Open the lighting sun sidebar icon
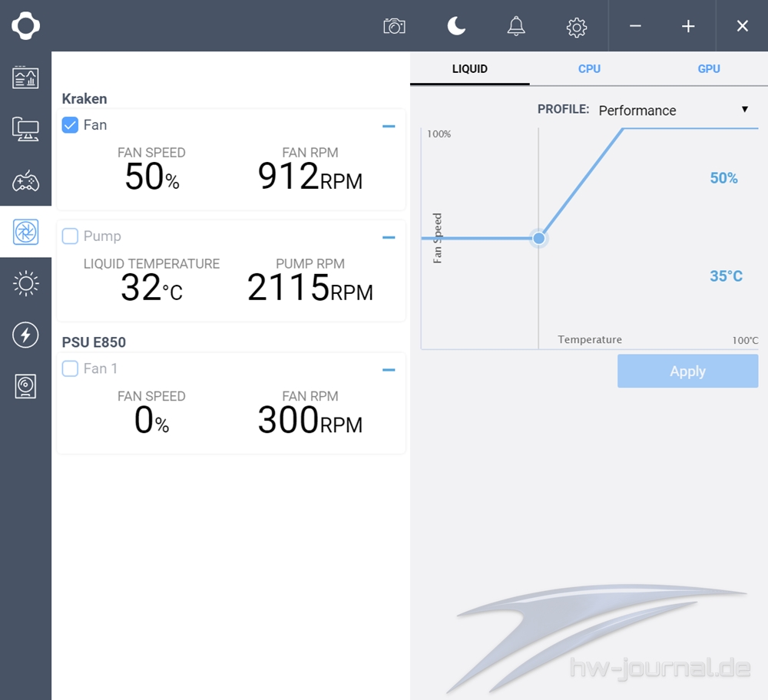This screenshot has height=700, width=768. pos(25,283)
